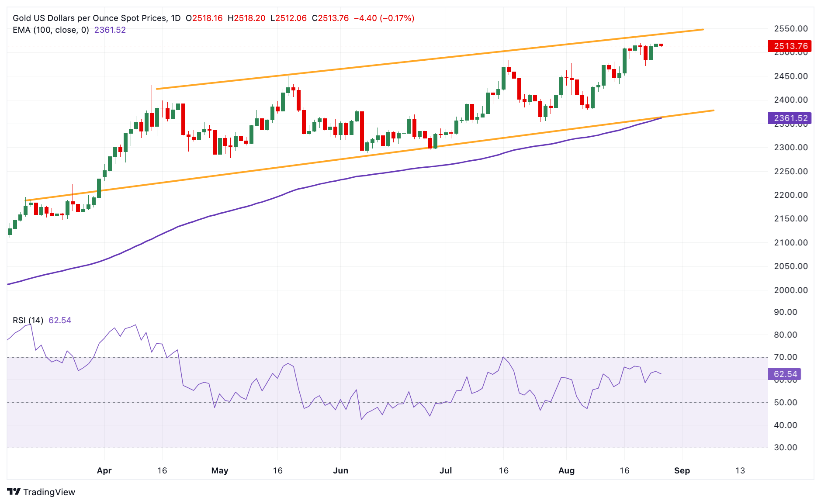Viewport: 821px width, 504px height.
Task: Click the purple 62.54 RSI value tag
Action: click(x=785, y=374)
